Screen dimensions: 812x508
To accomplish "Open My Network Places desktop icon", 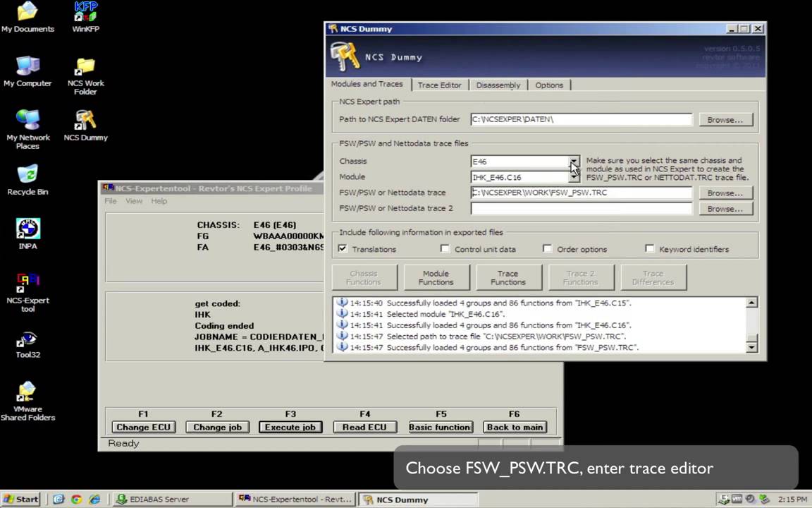I will [x=27, y=130].
